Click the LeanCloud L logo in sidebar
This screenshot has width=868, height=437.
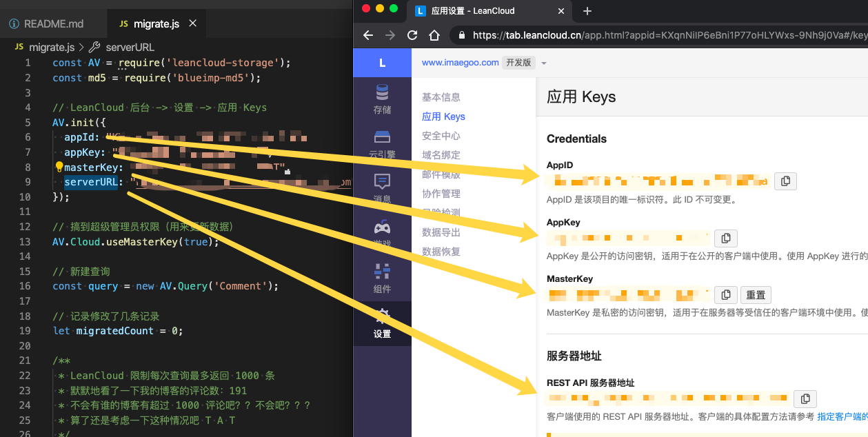382,63
